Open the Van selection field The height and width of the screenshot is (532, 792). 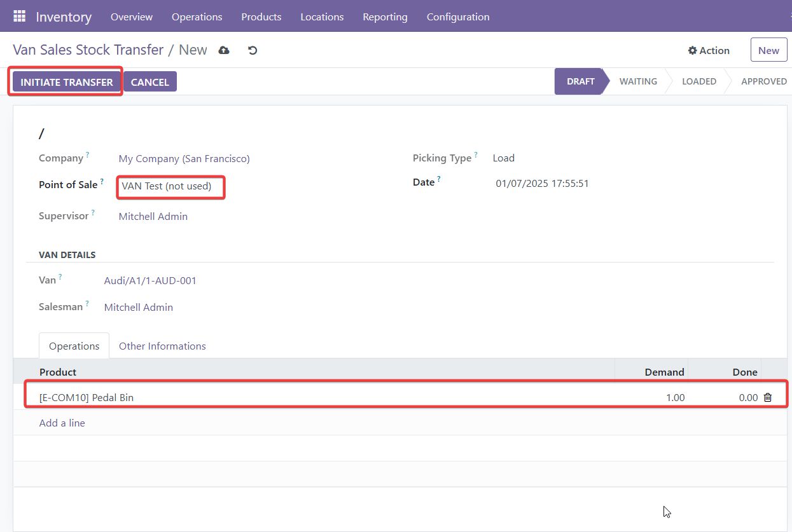[150, 280]
